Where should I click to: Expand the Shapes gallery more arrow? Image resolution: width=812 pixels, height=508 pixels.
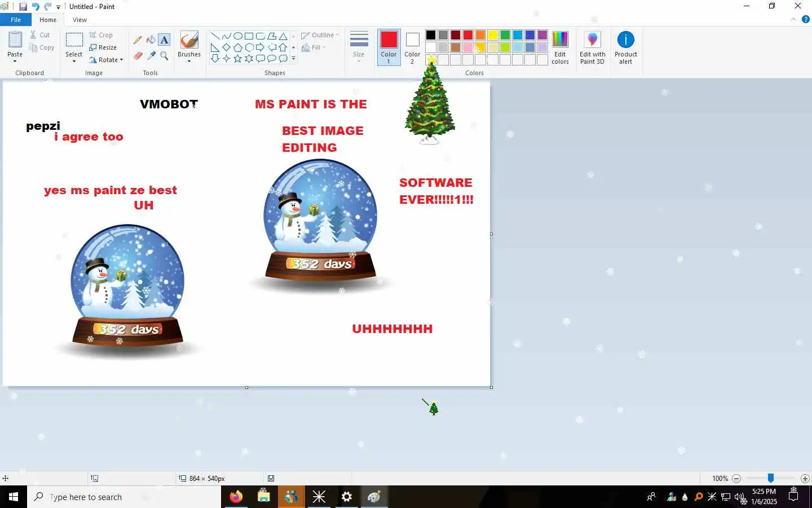pos(293,59)
